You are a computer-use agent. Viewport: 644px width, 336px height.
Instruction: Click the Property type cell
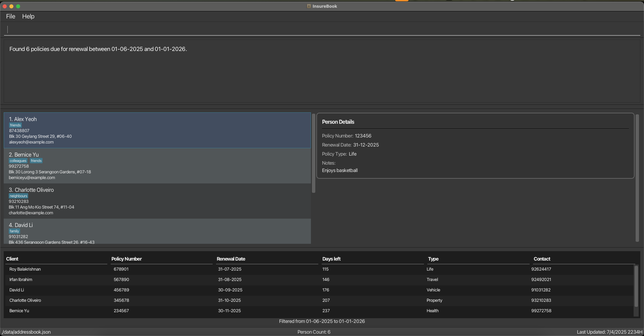(434, 300)
